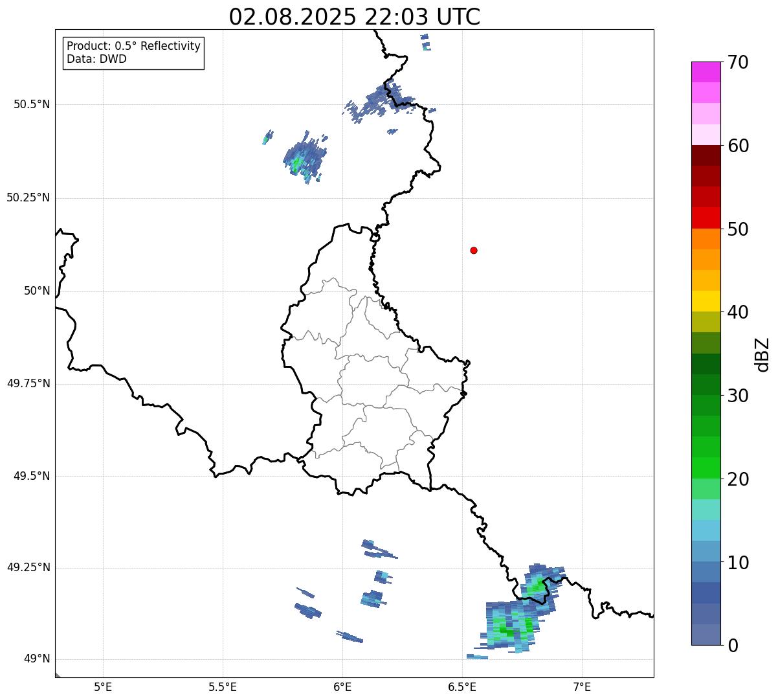Click the echo straddling the border near 50.5°N
Viewport: 778px width, 700px height.
tap(381, 100)
